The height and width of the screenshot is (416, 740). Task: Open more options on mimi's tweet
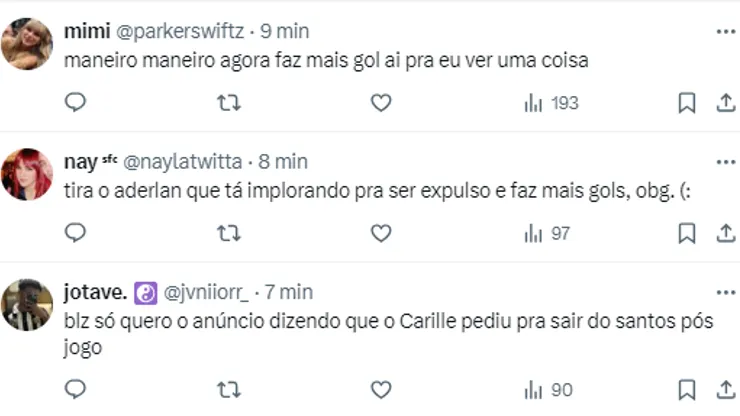pos(726,32)
